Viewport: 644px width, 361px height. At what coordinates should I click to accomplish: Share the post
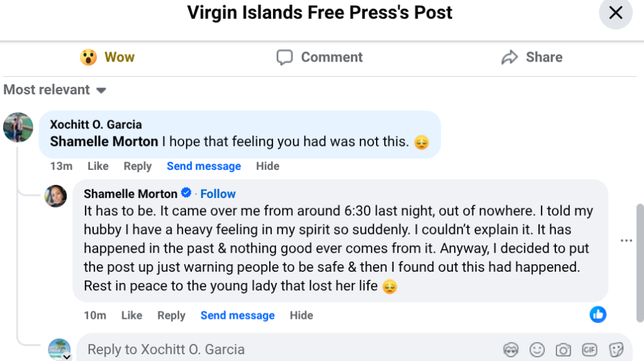(531, 57)
